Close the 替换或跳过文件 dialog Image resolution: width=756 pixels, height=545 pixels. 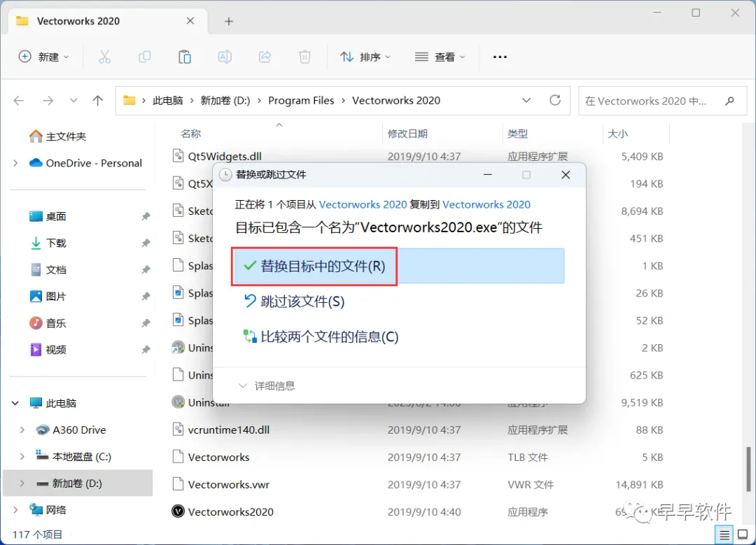coord(566,174)
